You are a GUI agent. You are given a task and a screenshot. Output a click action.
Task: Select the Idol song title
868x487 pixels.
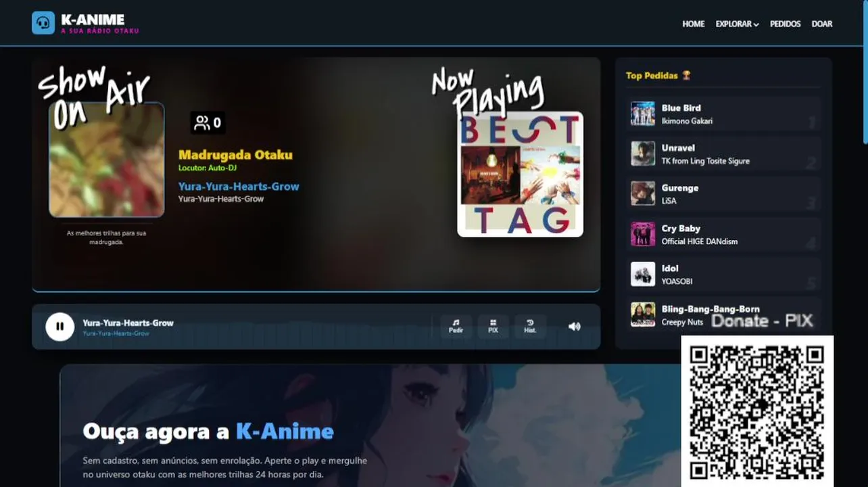pos(670,269)
